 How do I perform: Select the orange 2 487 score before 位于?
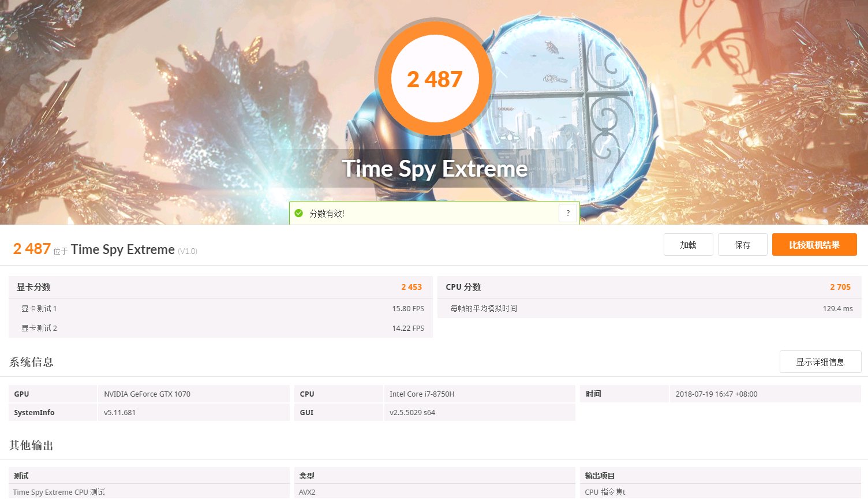tap(32, 249)
